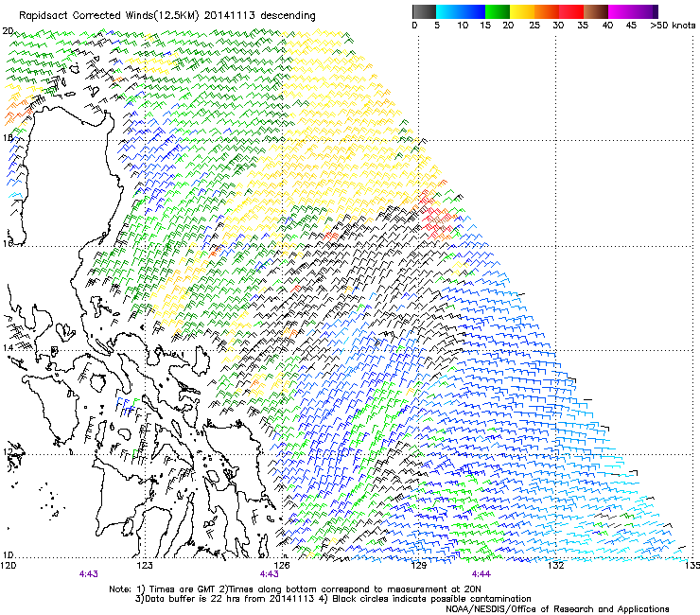Click the '10' latitude label at bottom left
Image resolution: width=700 pixels, height=615 pixels.
8,555
